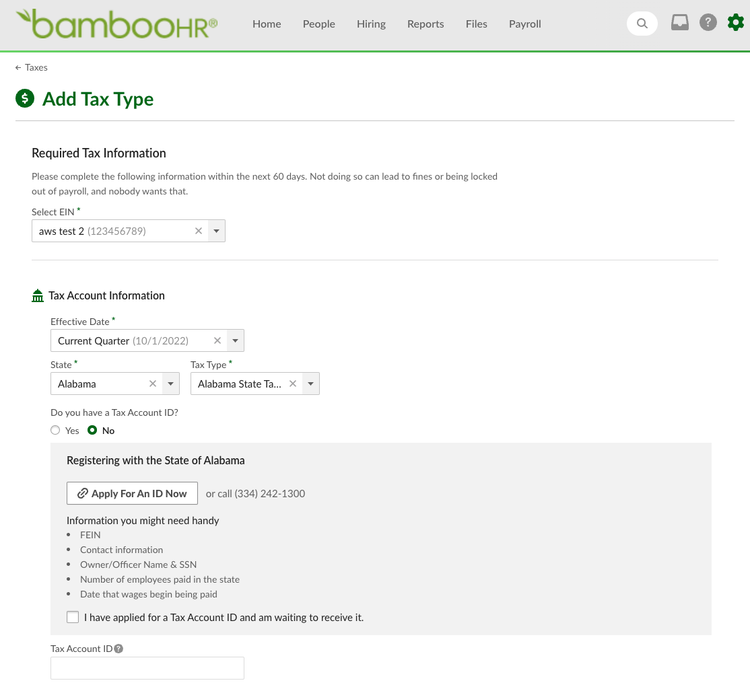Click the green dollar sign icon
The image size is (750, 691).
point(25,99)
